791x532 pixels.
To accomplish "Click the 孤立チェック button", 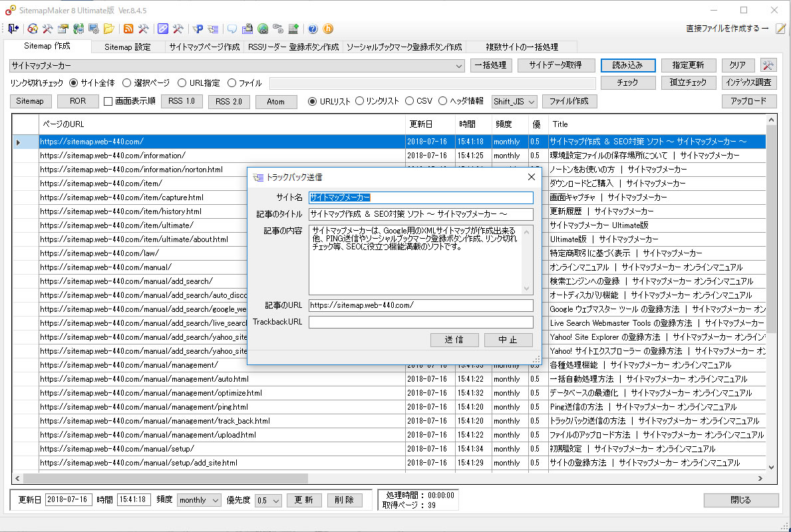I will point(688,82).
